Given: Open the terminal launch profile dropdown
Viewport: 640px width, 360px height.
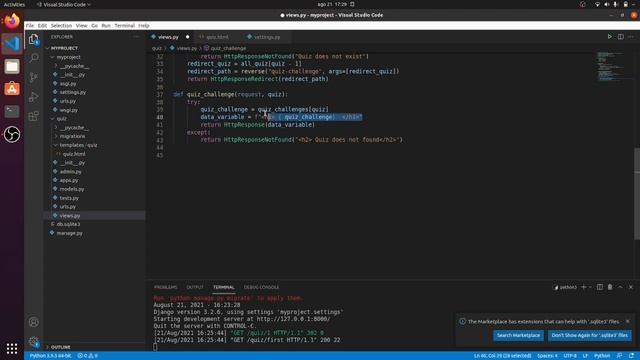Looking at the screenshot, I should (x=590, y=287).
